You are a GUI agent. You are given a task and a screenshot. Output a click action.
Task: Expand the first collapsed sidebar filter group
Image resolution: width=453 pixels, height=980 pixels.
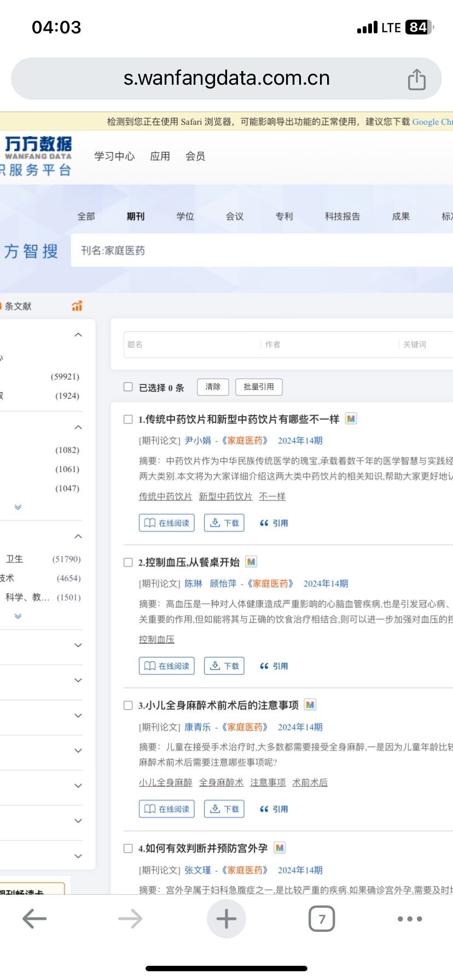[x=78, y=645]
